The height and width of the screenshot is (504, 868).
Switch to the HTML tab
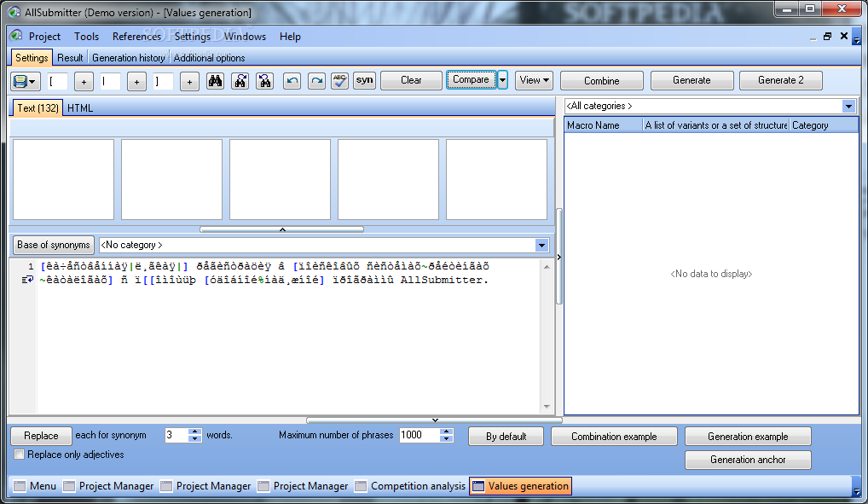[x=80, y=108]
